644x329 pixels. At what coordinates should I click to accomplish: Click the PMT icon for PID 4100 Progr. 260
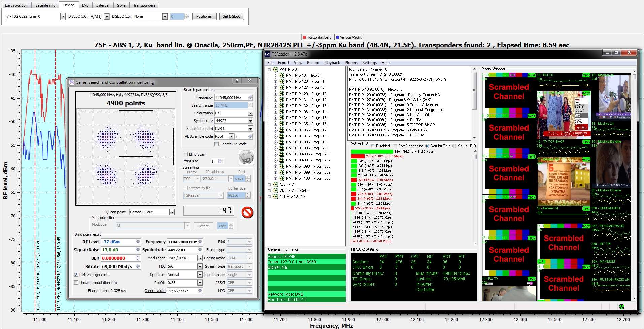tap(282, 178)
